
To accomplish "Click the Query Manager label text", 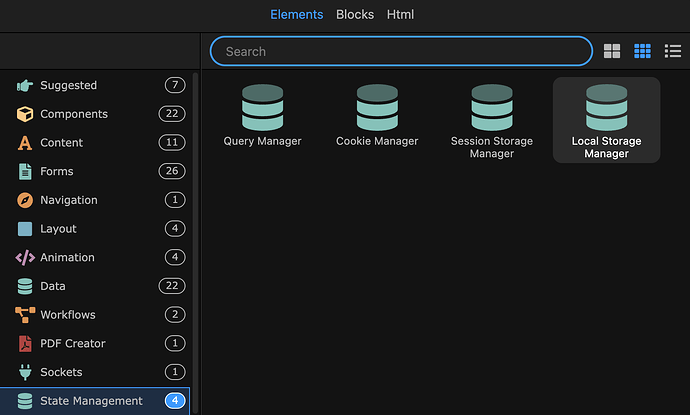I will (262, 141).
